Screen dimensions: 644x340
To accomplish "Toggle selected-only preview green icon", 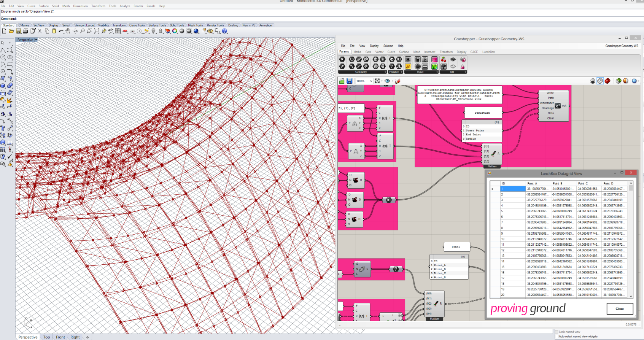I will tap(619, 81).
